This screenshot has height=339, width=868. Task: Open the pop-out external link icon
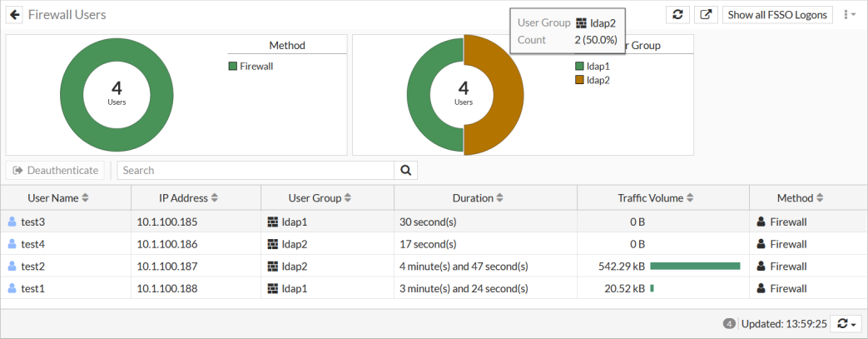(x=707, y=15)
